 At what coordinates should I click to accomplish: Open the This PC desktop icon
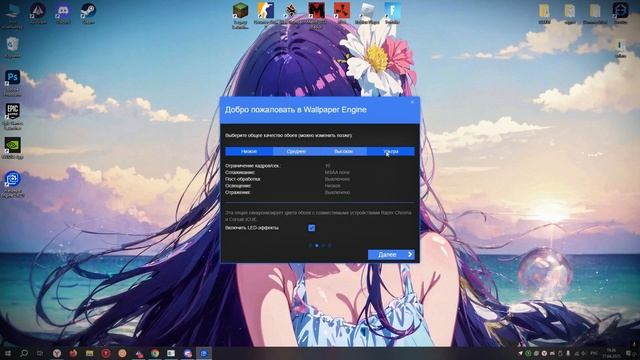(13, 15)
